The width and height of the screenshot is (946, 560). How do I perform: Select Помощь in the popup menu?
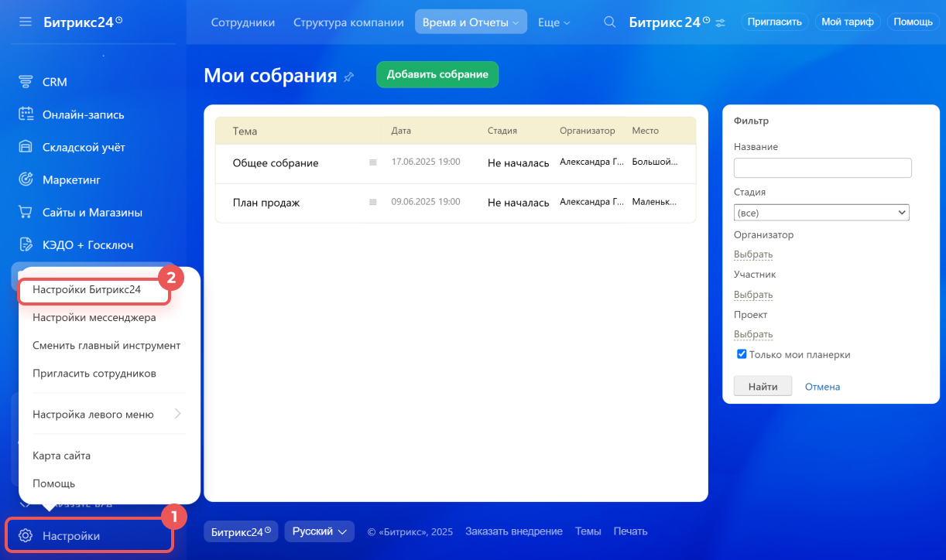click(x=54, y=483)
